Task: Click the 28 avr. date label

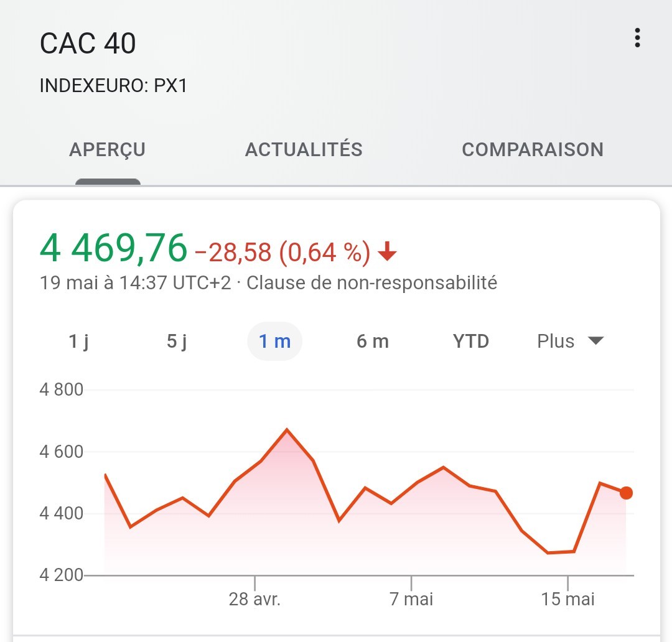Action: coord(255,599)
